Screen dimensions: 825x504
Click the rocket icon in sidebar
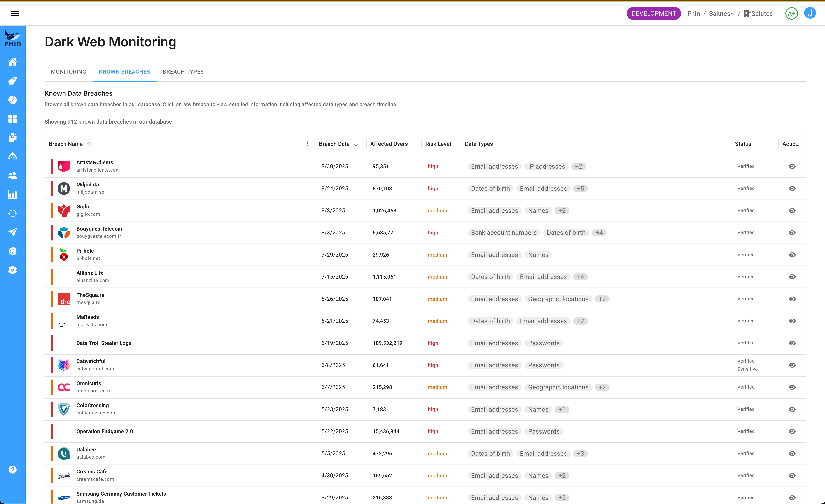[x=13, y=81]
